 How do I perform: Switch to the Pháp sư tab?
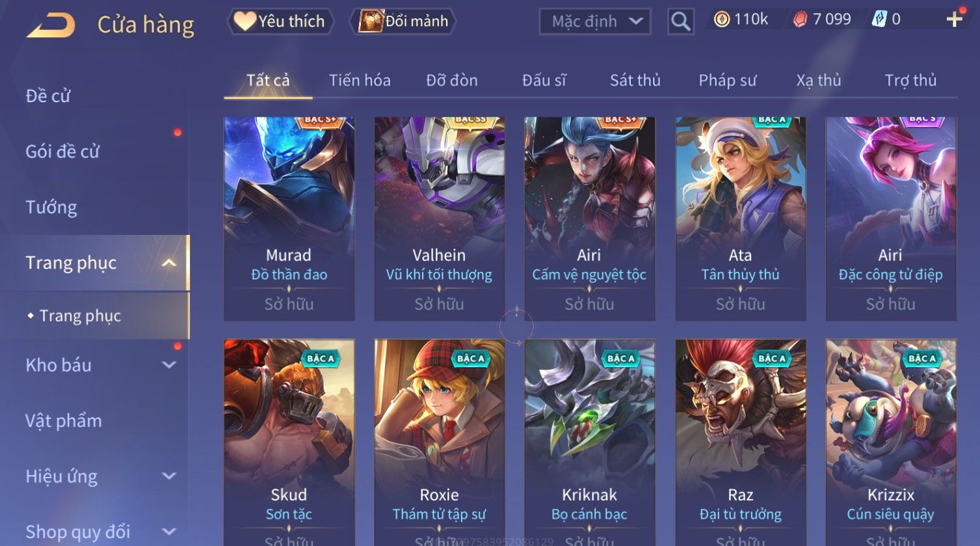point(727,81)
